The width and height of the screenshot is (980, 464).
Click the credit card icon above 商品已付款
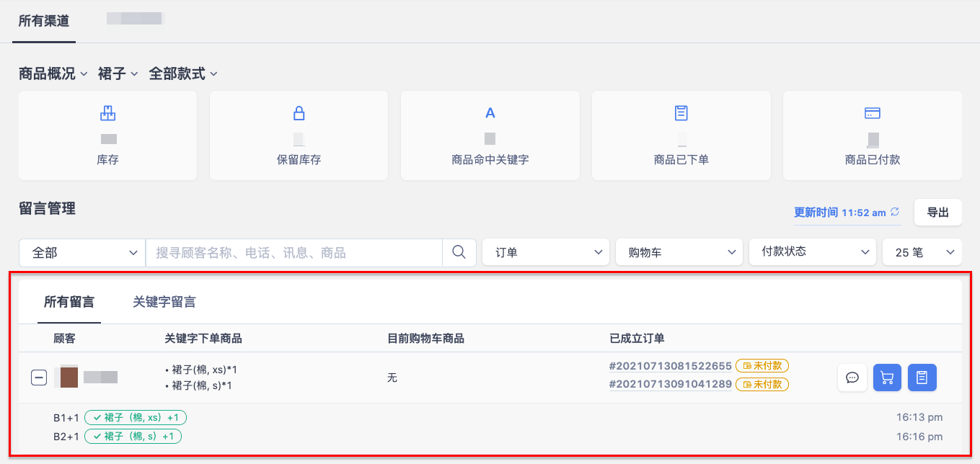(x=873, y=113)
